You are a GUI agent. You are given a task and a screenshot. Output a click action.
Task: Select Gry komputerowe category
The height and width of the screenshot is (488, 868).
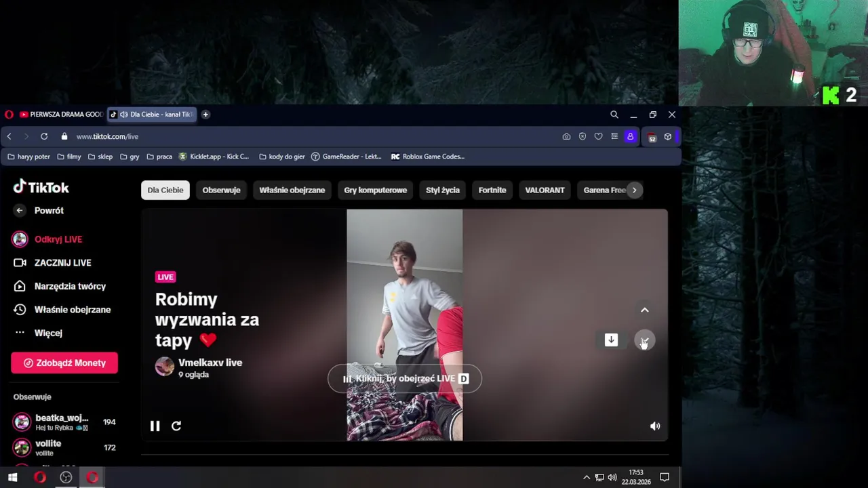[x=375, y=190]
